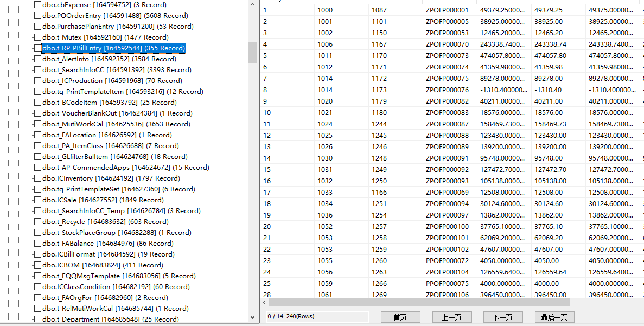644x326 pixels.
Task: Advance with the 下一页 next page button
Action: pos(502,317)
